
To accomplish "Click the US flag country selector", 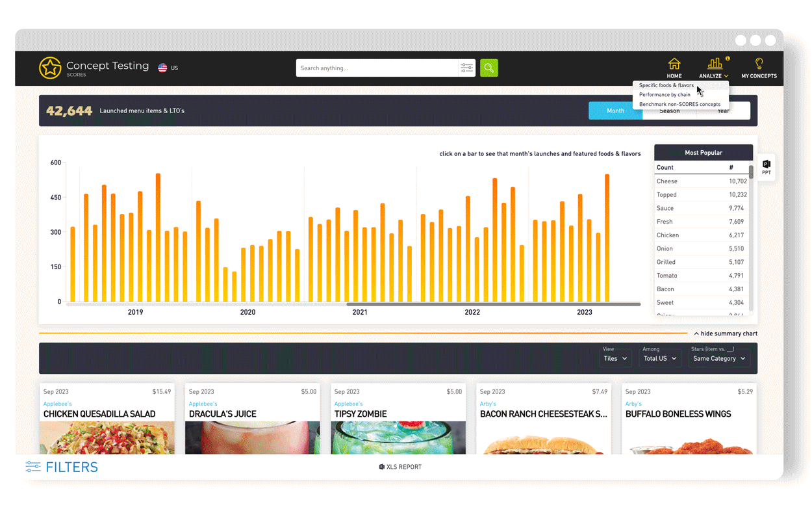I will (x=163, y=68).
